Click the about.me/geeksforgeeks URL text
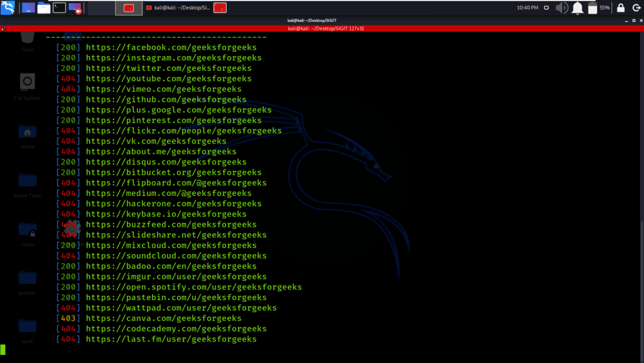This screenshot has height=363, width=644. [x=162, y=152]
